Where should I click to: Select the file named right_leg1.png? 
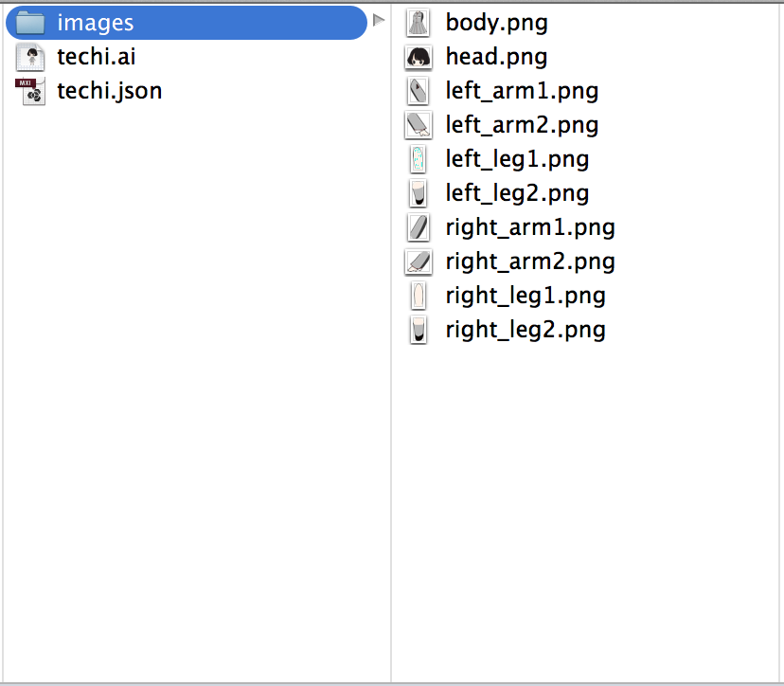(526, 296)
